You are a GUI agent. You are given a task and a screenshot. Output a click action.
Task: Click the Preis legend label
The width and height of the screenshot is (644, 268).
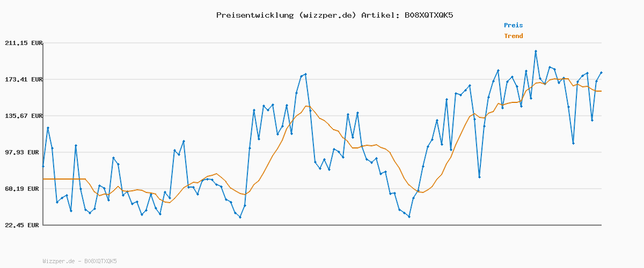pos(513,25)
